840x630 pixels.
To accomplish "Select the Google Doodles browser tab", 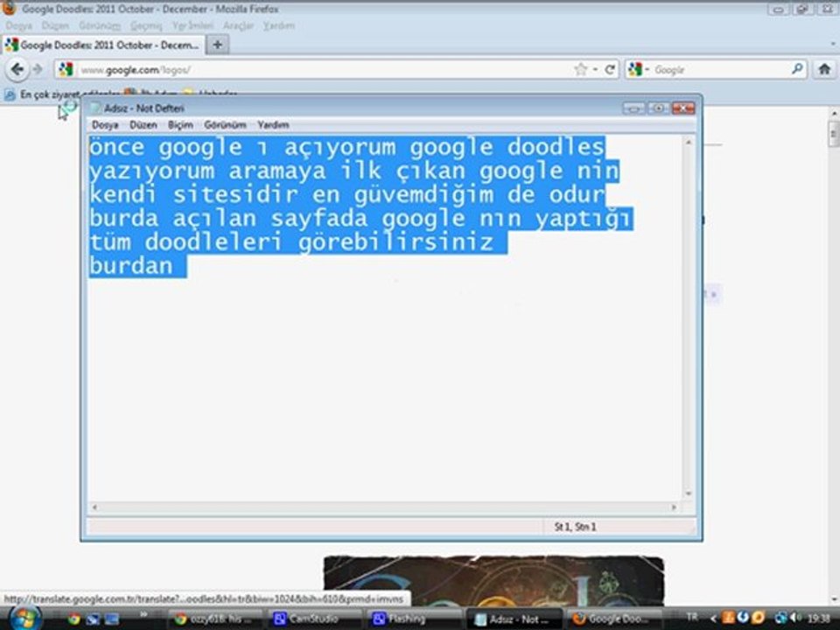I will pyautogui.click(x=103, y=45).
